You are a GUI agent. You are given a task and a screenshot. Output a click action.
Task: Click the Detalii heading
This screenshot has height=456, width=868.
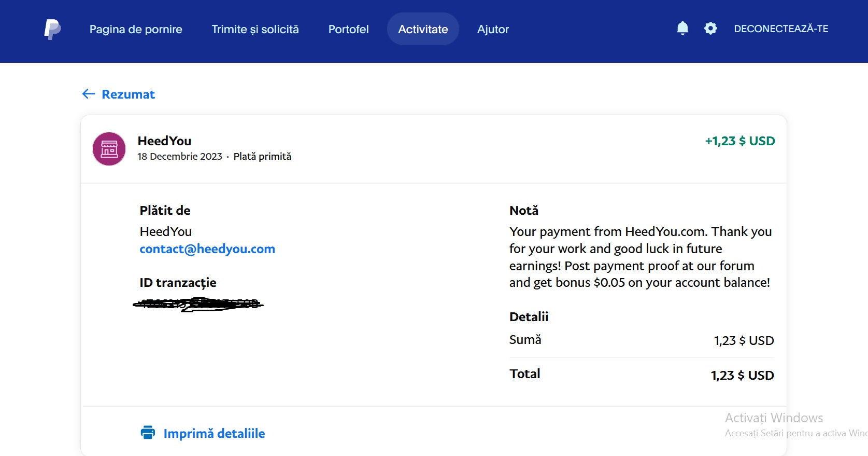pyautogui.click(x=529, y=316)
